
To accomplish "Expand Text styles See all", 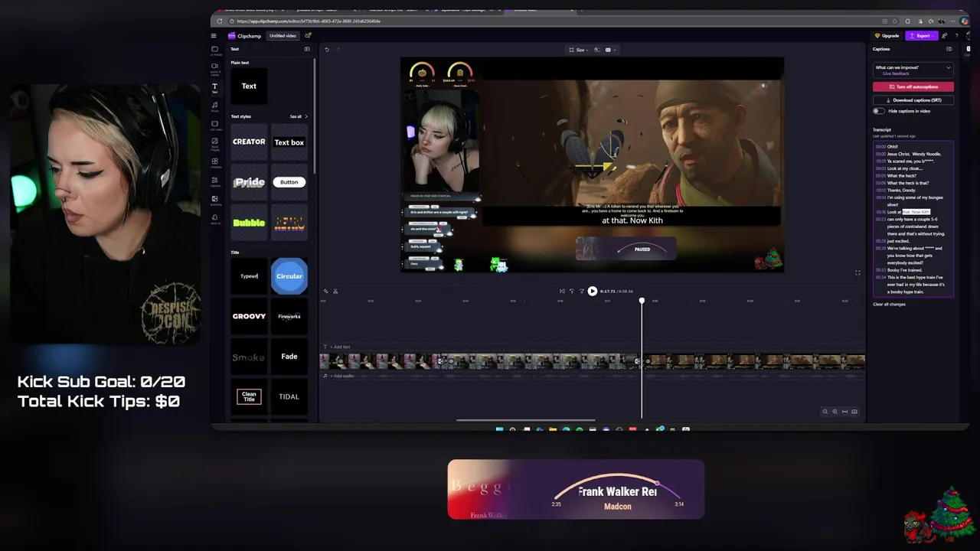I will click(299, 116).
